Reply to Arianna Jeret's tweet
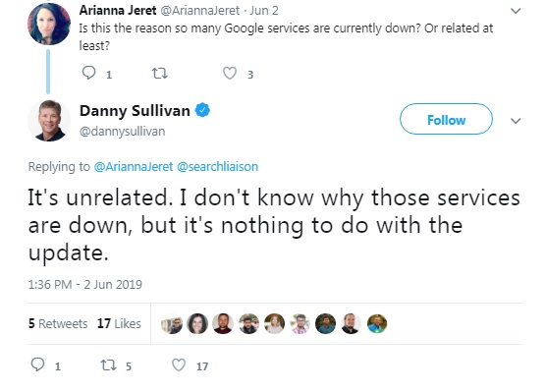This screenshot has height=392, width=546. click(88, 73)
